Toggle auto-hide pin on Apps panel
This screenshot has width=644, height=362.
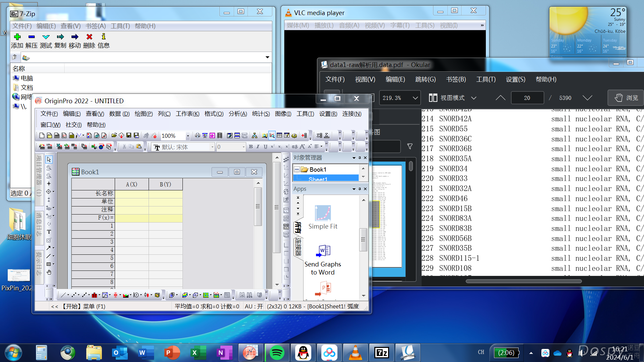coord(360,189)
